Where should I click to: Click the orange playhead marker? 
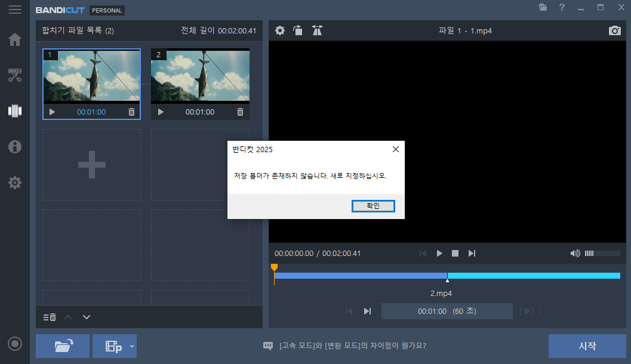click(x=274, y=268)
